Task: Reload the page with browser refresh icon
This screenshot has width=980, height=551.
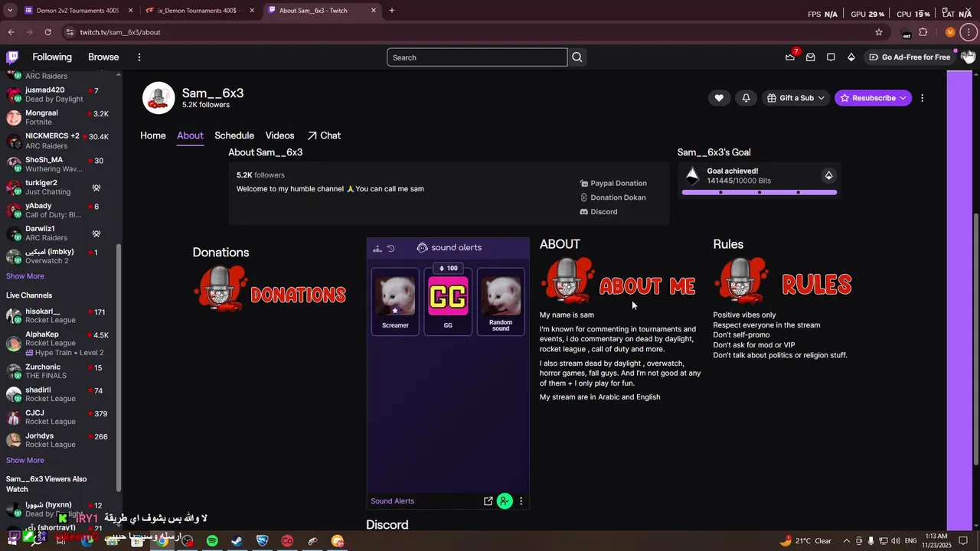Action: point(47,32)
